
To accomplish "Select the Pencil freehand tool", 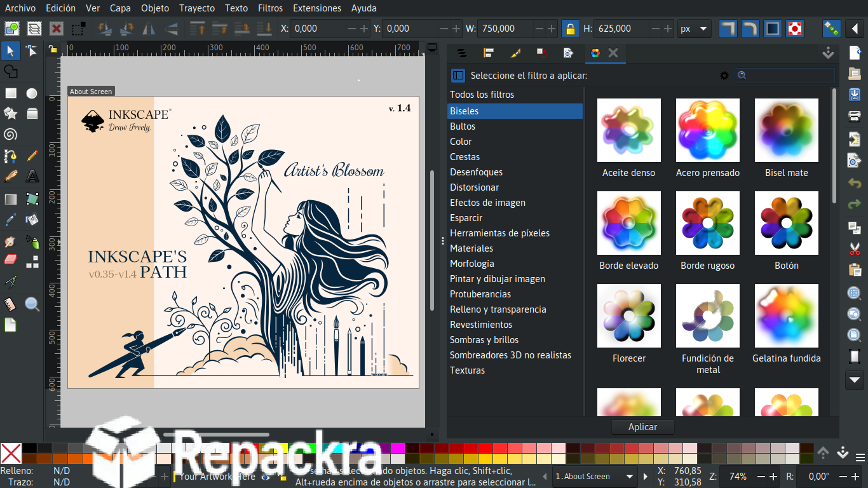I will [32, 156].
